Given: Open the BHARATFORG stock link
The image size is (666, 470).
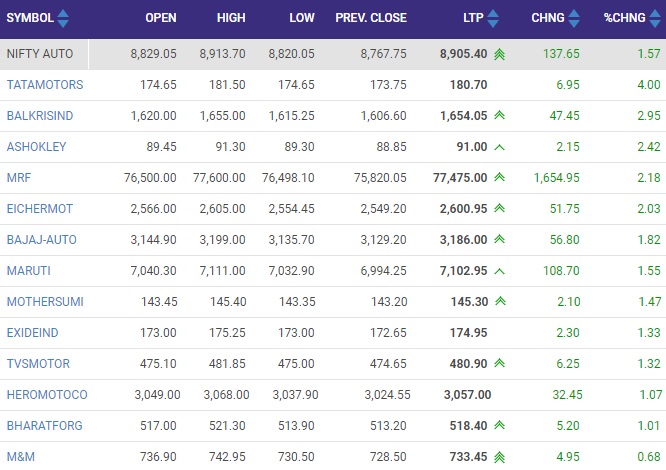Looking at the screenshot, I should [45, 425].
